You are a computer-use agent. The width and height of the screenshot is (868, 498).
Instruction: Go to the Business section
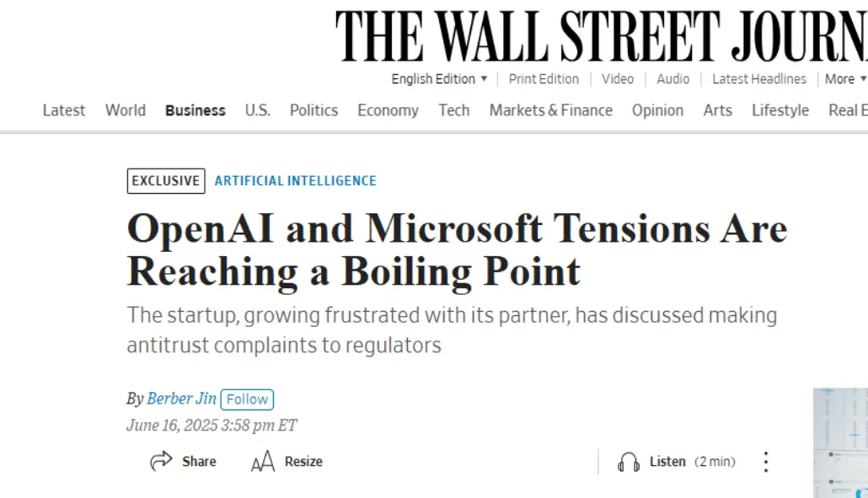tap(196, 110)
